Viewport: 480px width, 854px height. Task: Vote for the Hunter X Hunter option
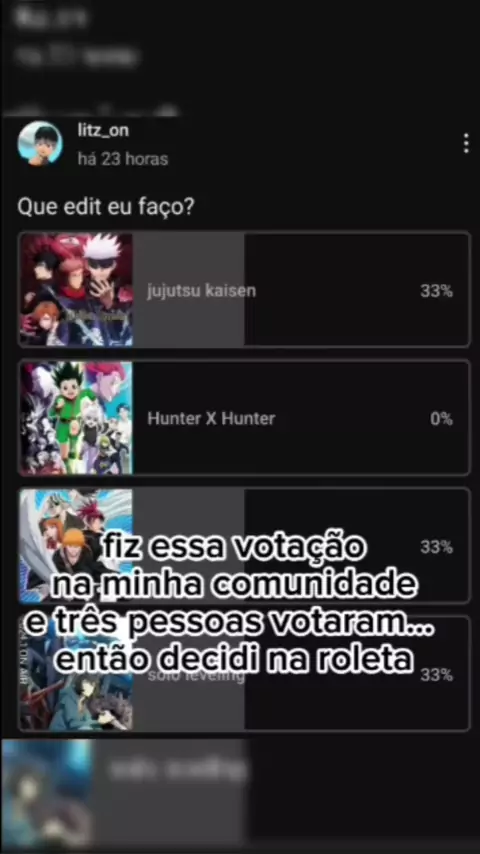pos(244,418)
